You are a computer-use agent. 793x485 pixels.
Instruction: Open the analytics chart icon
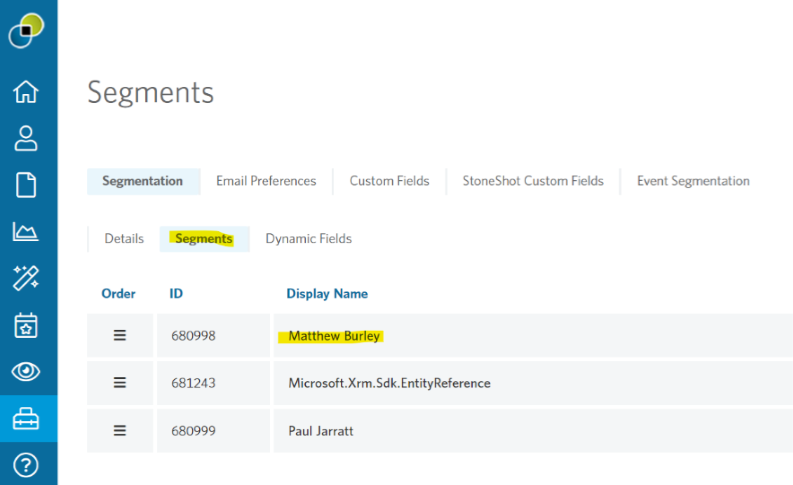pyautogui.click(x=26, y=231)
